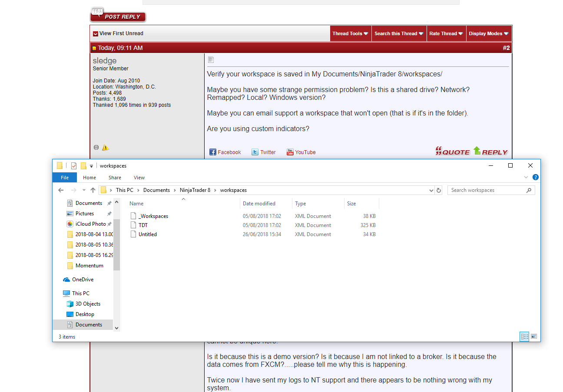Share the post on Facebook
The width and height of the screenshot is (563, 392).
[x=225, y=152]
